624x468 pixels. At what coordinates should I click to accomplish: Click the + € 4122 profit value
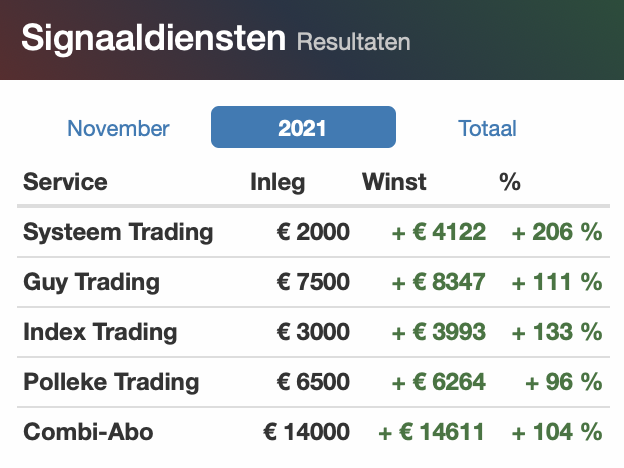[x=439, y=232]
